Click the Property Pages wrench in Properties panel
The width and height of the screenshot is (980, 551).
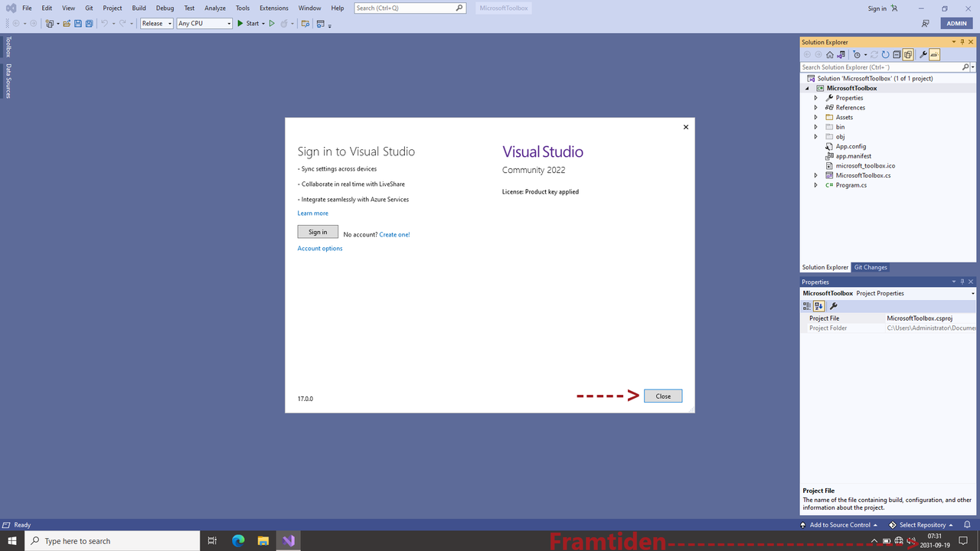(x=834, y=306)
